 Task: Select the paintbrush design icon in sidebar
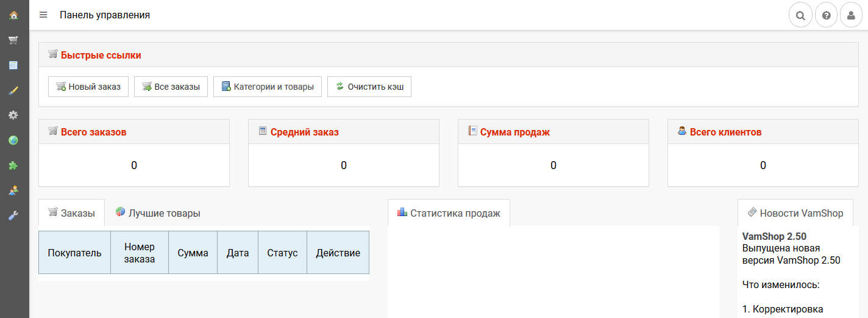pyautogui.click(x=13, y=90)
